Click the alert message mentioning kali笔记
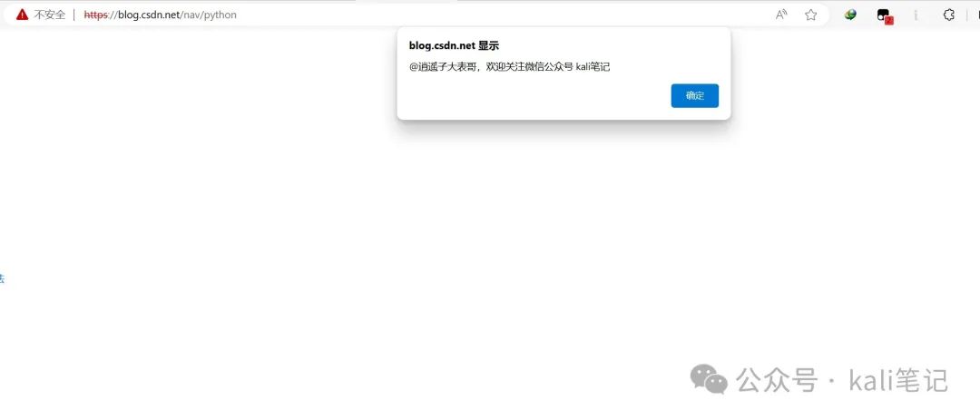Screen dimensions: 980x420 point(509,67)
